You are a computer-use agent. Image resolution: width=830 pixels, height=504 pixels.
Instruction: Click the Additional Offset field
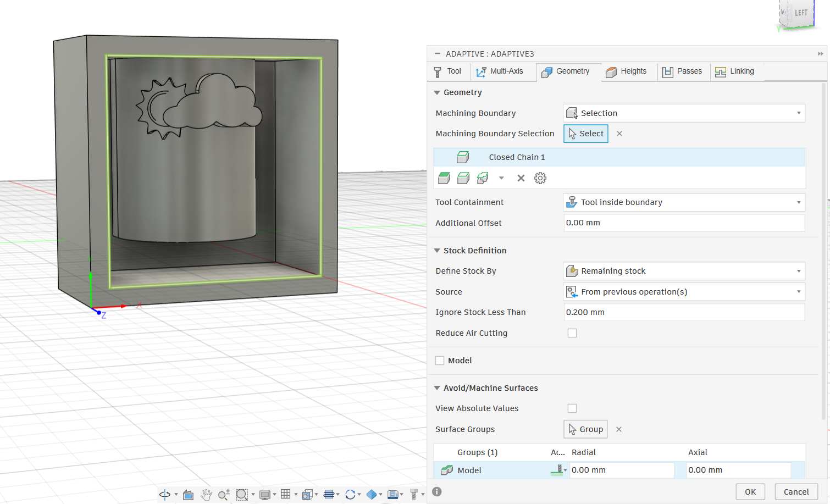(684, 223)
